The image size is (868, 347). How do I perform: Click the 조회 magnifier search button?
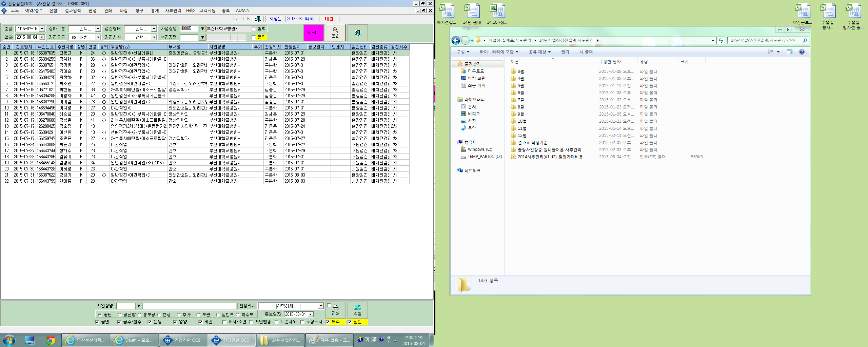pos(335,33)
